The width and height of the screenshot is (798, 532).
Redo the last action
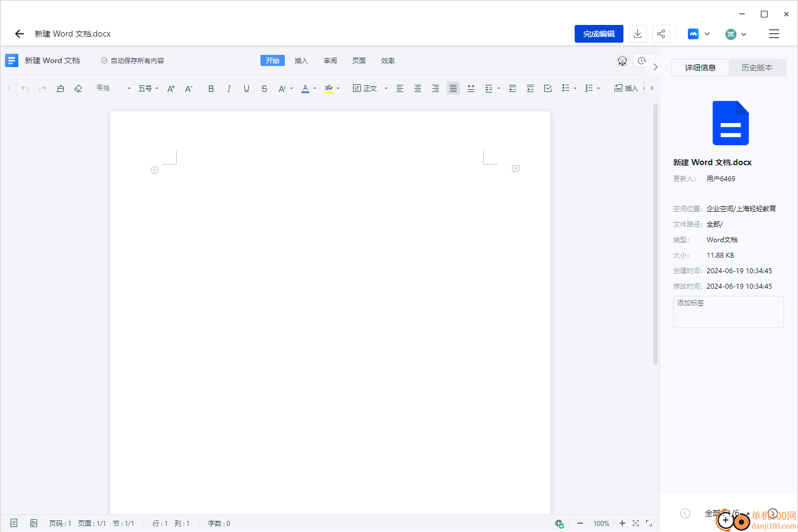click(x=43, y=89)
